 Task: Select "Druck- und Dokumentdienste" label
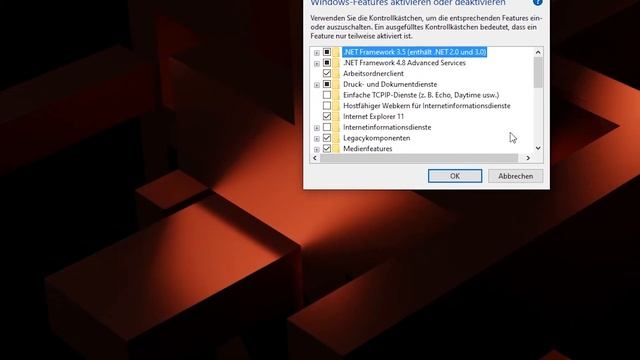(x=390, y=84)
